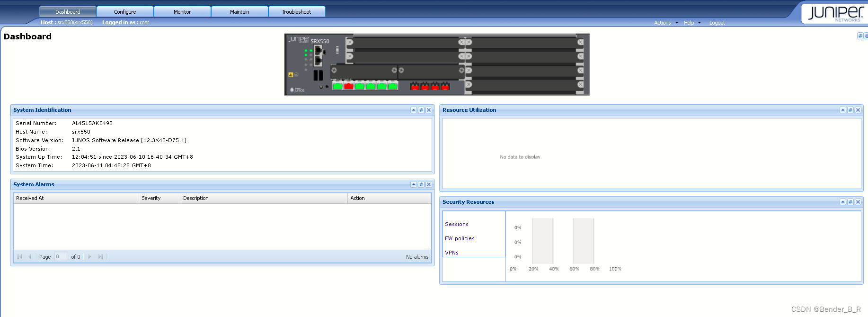Viewport: 868px width, 317px height.
Task: Click the last green Ethernet port
Action: pyautogui.click(x=392, y=85)
